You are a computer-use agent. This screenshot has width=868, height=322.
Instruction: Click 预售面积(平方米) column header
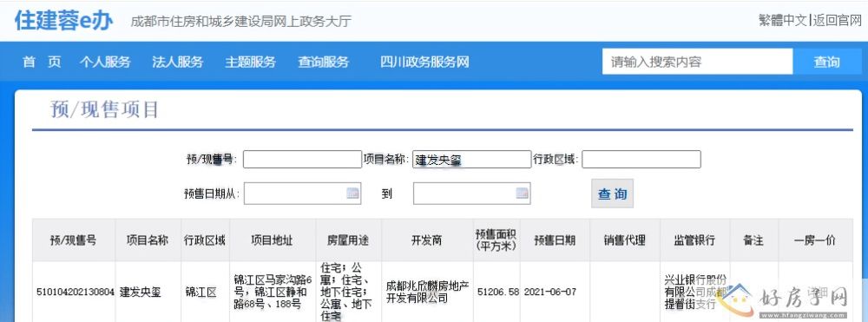(496, 240)
